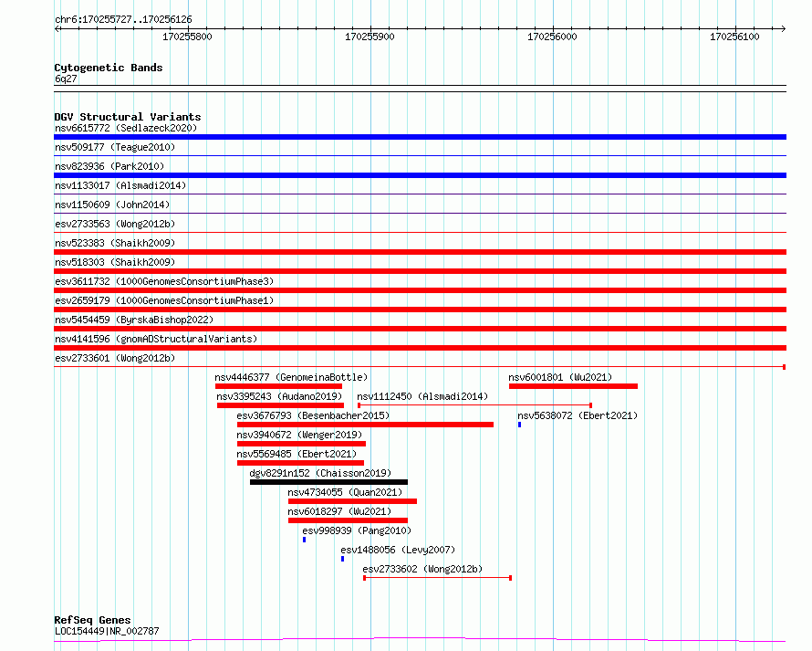Select the thin red span under nsv1112450 (Alsmadi2014)

(x=474, y=405)
